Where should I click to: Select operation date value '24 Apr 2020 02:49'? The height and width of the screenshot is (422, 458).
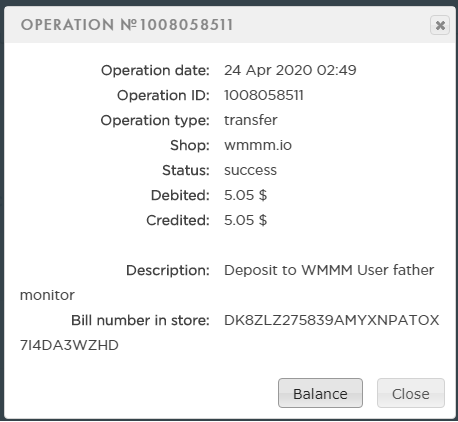[x=290, y=70]
